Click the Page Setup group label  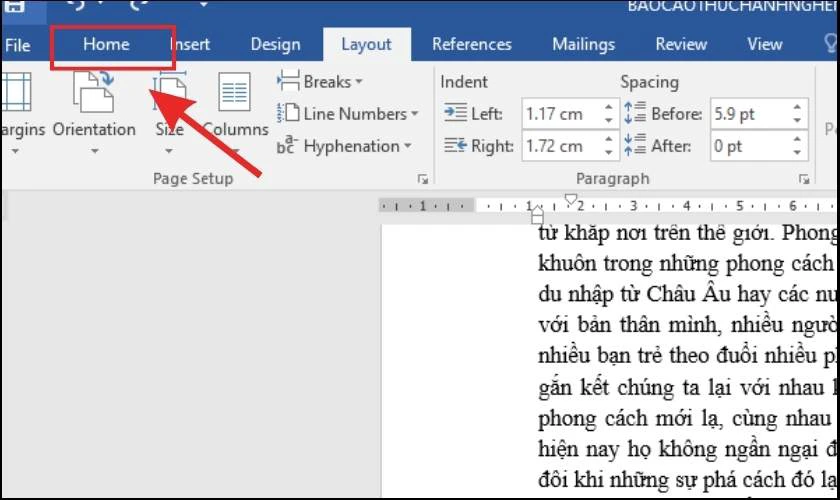point(193,178)
